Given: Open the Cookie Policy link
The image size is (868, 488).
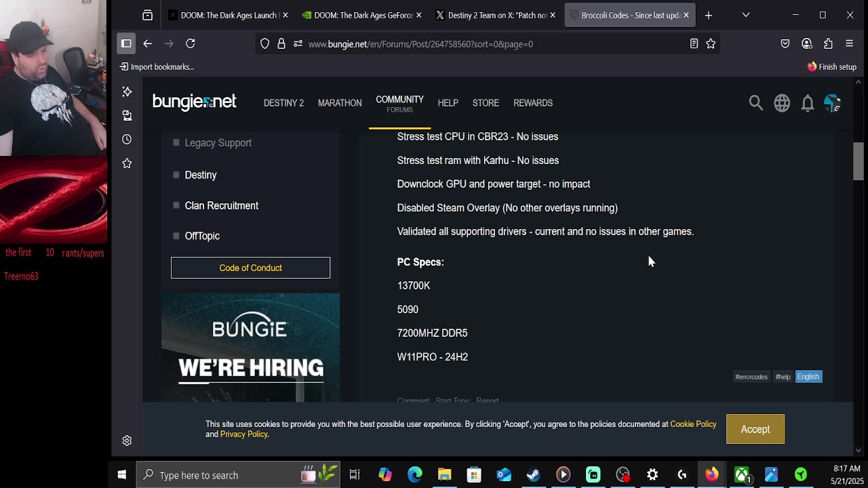Looking at the screenshot, I should coord(693,424).
